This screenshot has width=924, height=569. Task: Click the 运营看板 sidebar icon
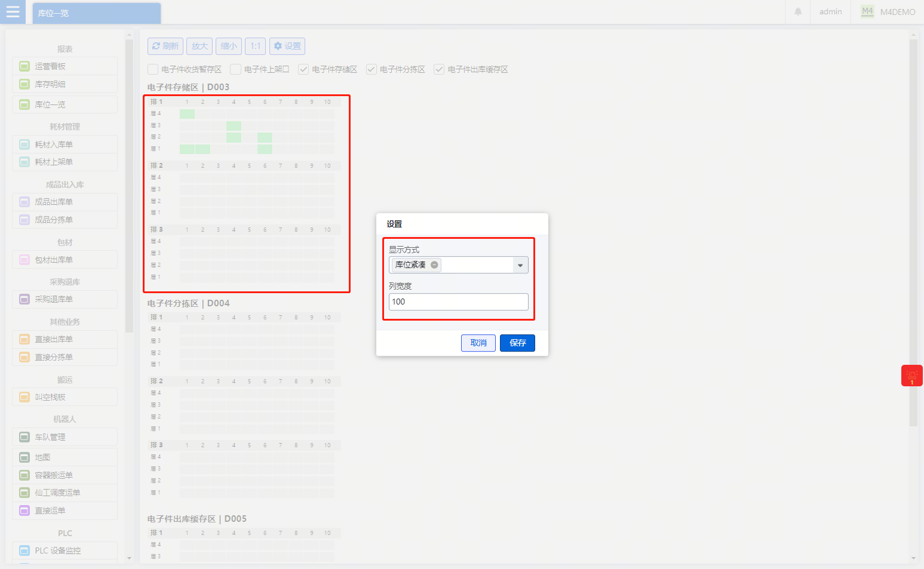pyautogui.click(x=24, y=66)
